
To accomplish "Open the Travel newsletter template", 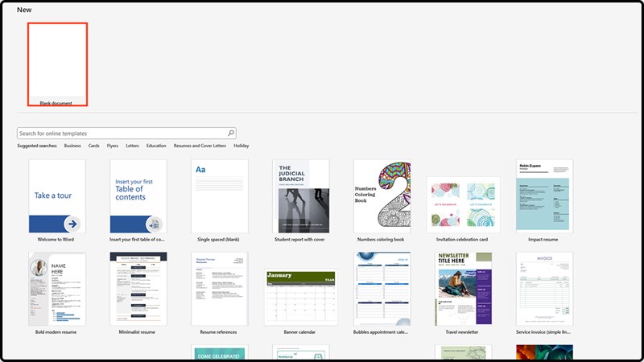I will click(x=464, y=289).
